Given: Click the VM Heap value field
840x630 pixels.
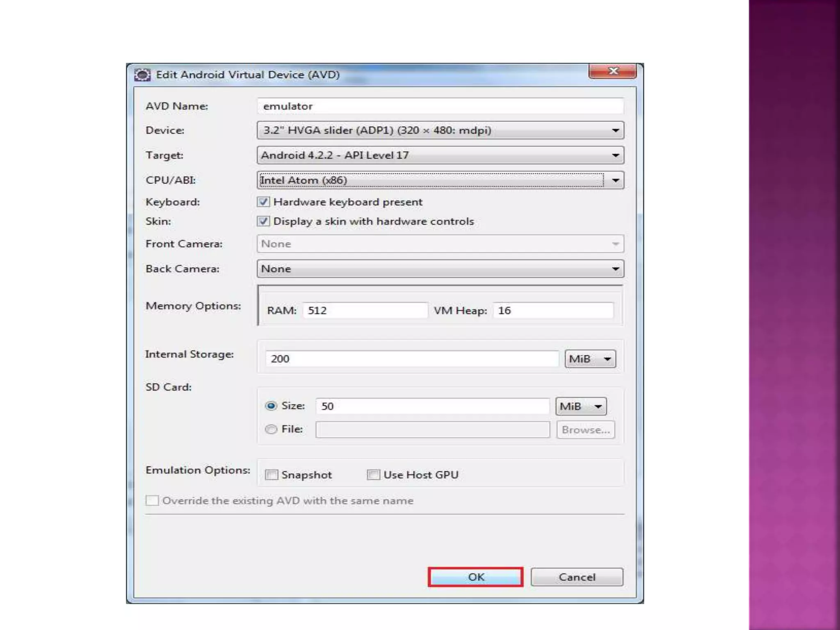Looking at the screenshot, I should (x=553, y=310).
